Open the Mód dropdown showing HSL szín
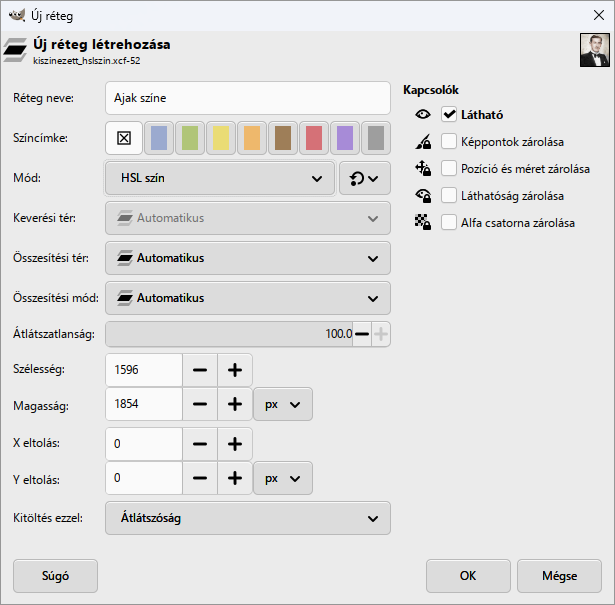 [x=220, y=178]
